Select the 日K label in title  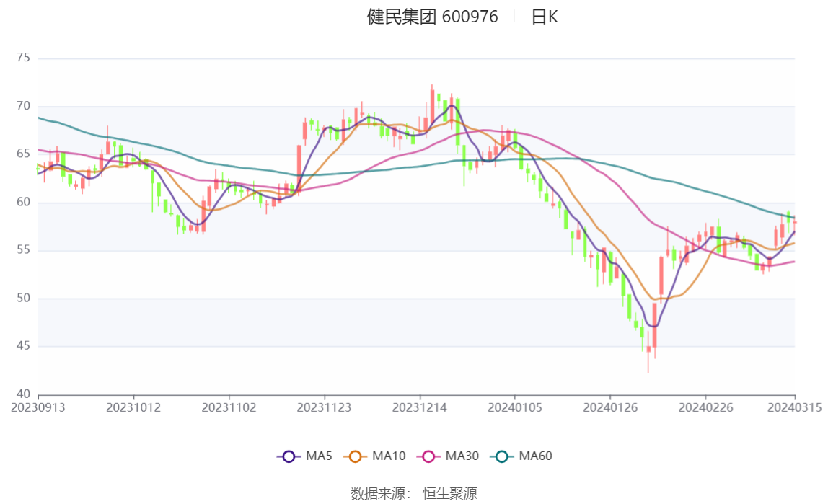point(545,17)
